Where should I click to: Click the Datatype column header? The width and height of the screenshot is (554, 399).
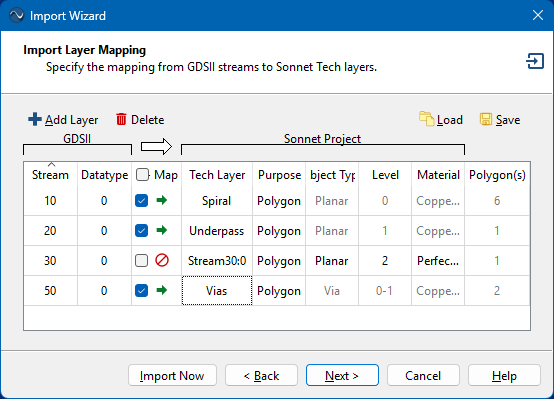point(105,175)
